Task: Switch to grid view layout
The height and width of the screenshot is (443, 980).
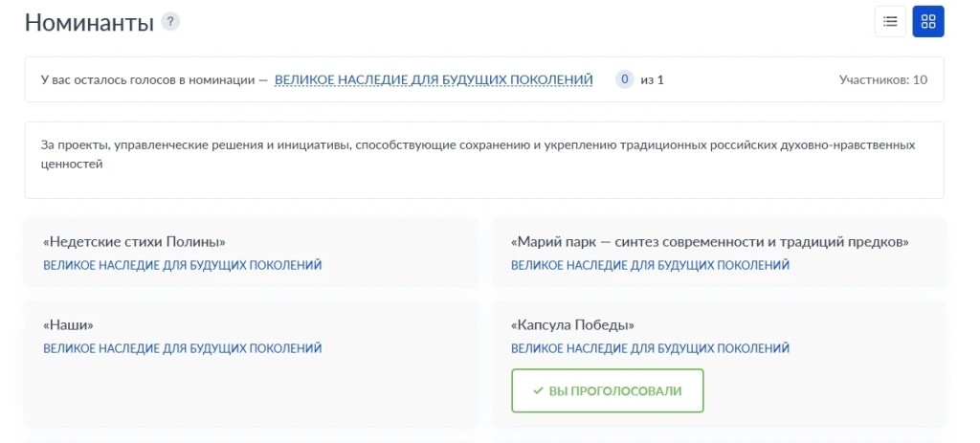Action: pyautogui.click(x=928, y=22)
